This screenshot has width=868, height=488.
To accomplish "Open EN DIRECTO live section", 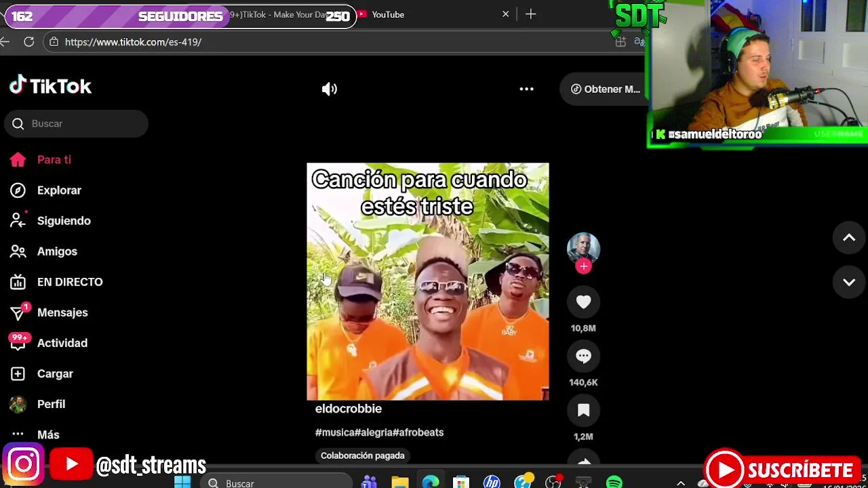I will tap(70, 282).
